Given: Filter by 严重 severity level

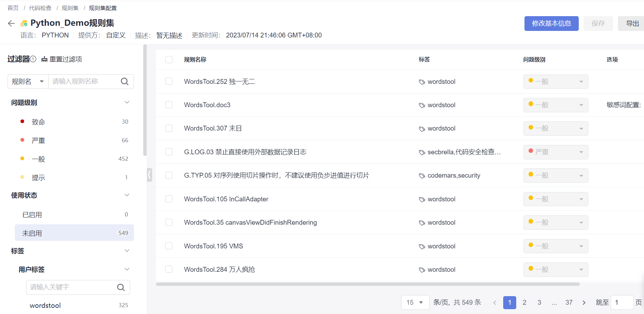Looking at the screenshot, I should (x=74, y=140).
